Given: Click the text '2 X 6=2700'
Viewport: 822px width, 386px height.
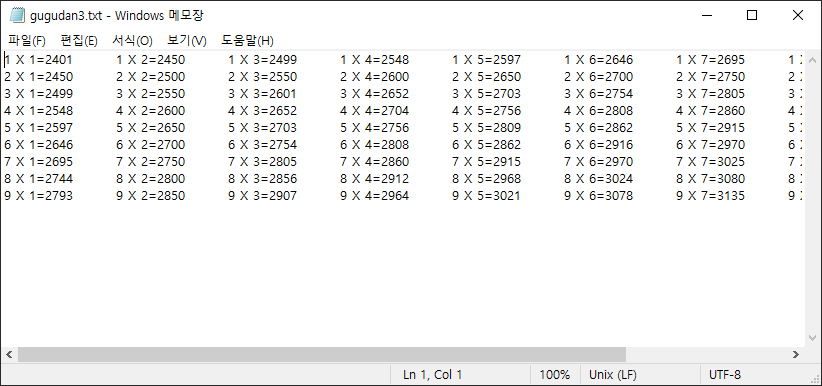Looking at the screenshot, I should tap(599, 77).
